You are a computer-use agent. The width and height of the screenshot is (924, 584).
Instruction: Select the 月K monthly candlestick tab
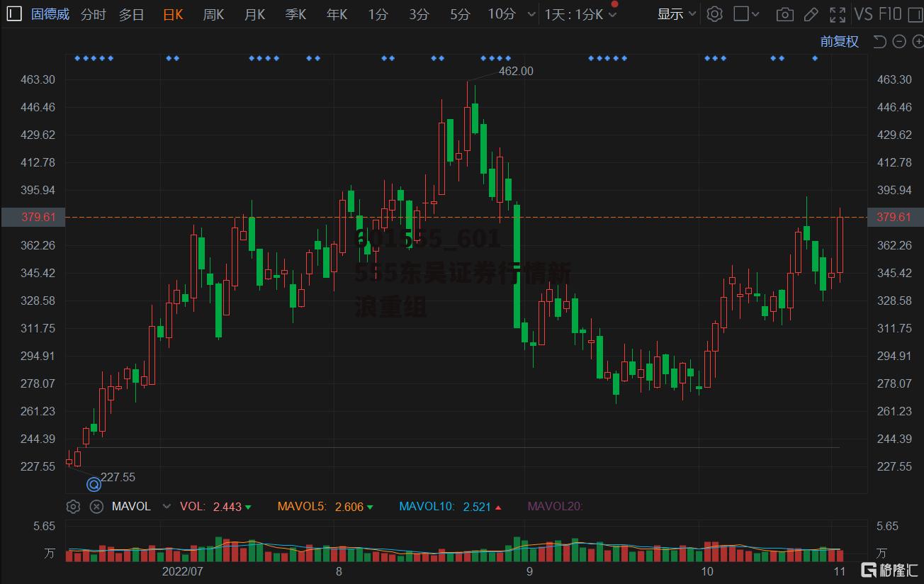point(254,14)
